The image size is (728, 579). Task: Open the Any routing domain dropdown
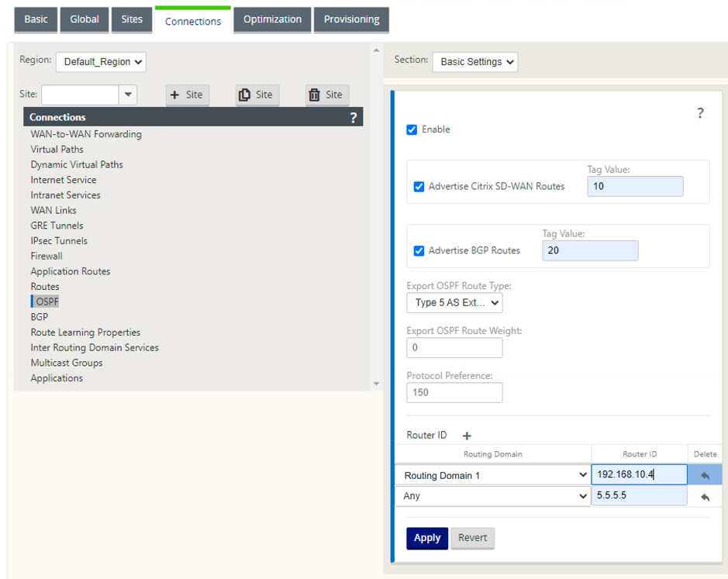tap(492, 496)
